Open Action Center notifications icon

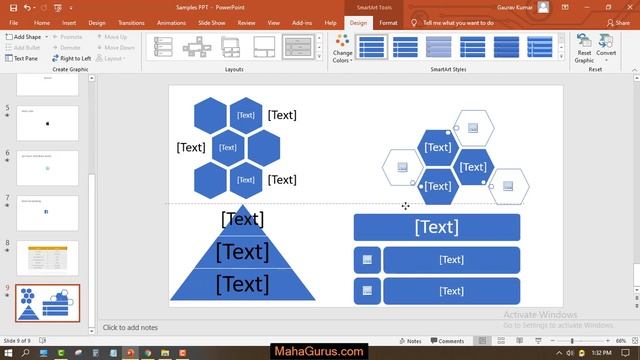626,353
